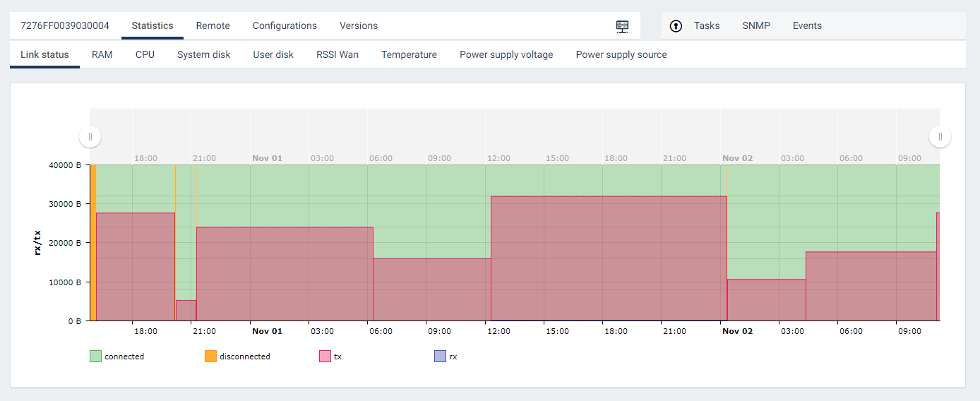Hide the rx series via legend

click(440, 357)
